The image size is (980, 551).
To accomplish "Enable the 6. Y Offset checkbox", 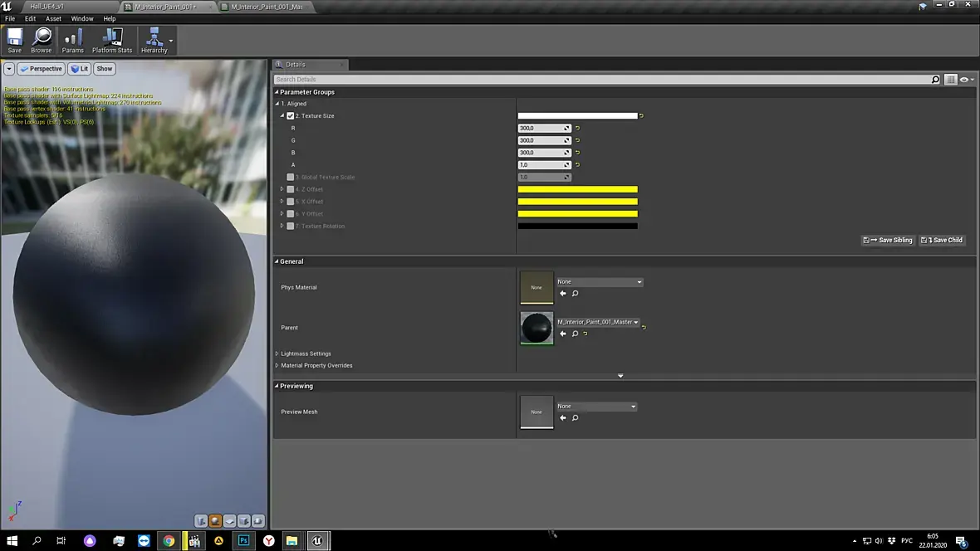I will point(291,213).
